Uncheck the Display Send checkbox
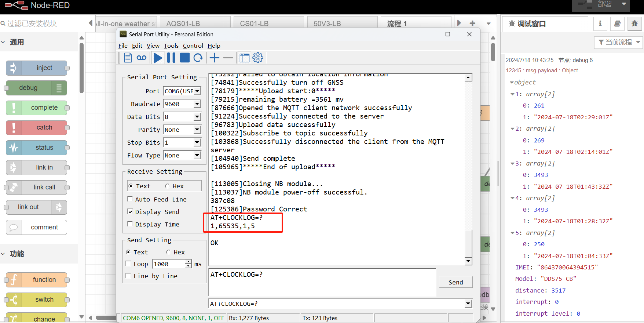This screenshot has height=323, width=644. click(130, 211)
